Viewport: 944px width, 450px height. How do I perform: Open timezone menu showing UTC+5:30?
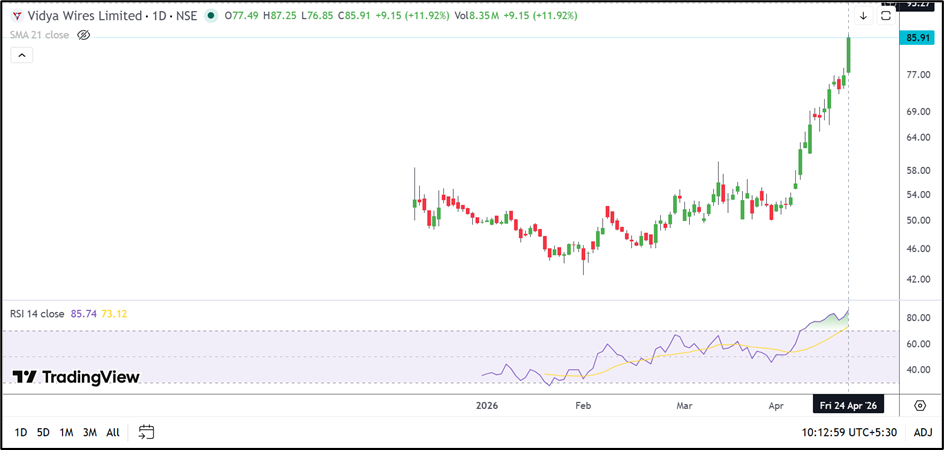point(847,432)
